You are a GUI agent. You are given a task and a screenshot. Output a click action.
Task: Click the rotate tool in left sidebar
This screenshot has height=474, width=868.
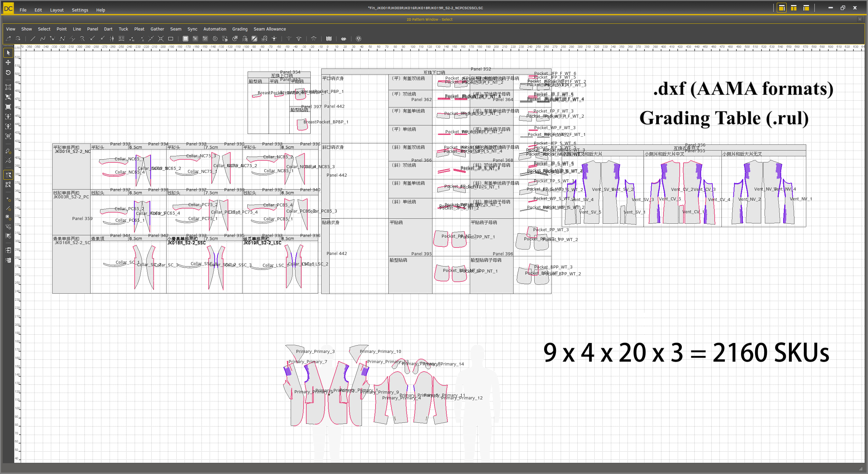pos(8,73)
